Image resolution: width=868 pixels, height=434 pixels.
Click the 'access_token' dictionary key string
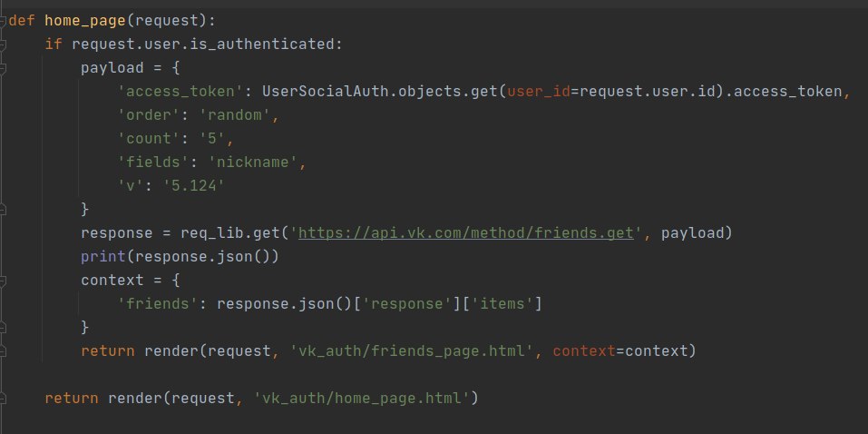coord(180,92)
